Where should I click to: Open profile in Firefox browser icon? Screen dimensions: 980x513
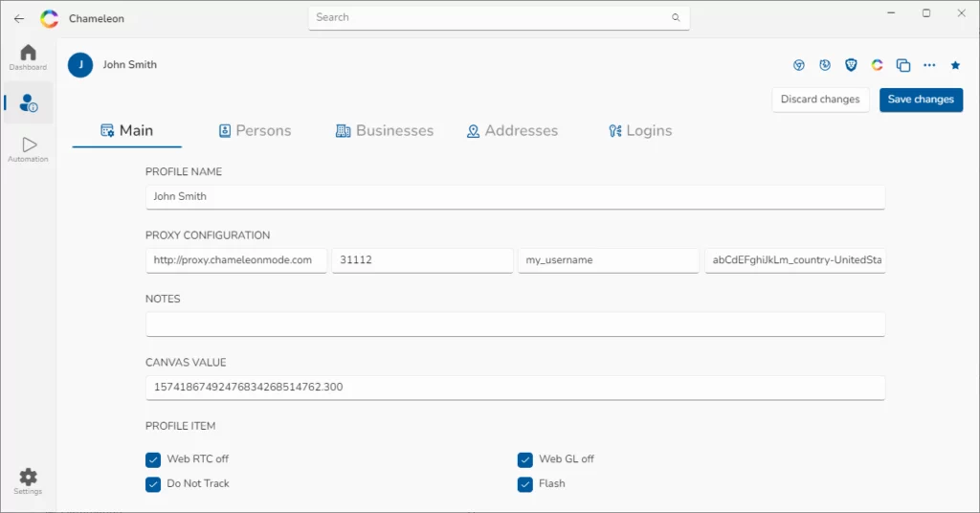825,65
